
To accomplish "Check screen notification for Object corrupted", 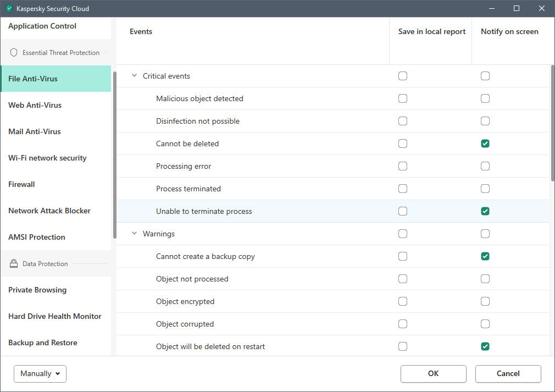I will click(x=485, y=324).
